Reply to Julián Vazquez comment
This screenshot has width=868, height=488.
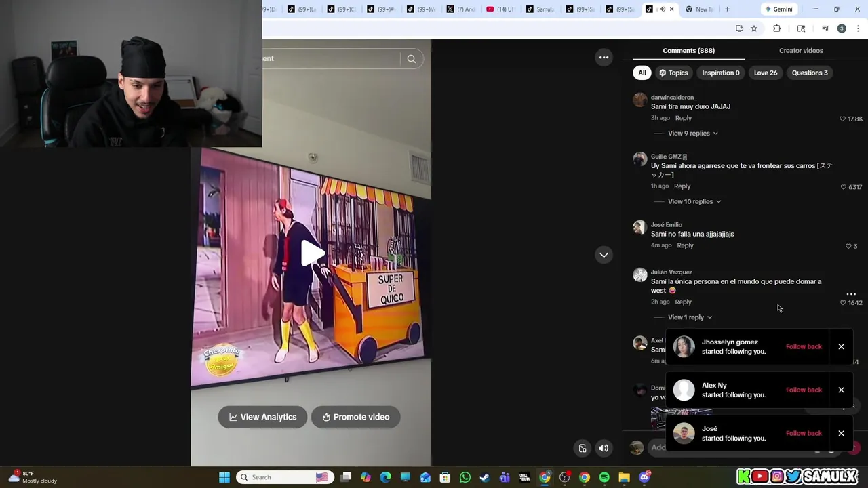pos(683,302)
